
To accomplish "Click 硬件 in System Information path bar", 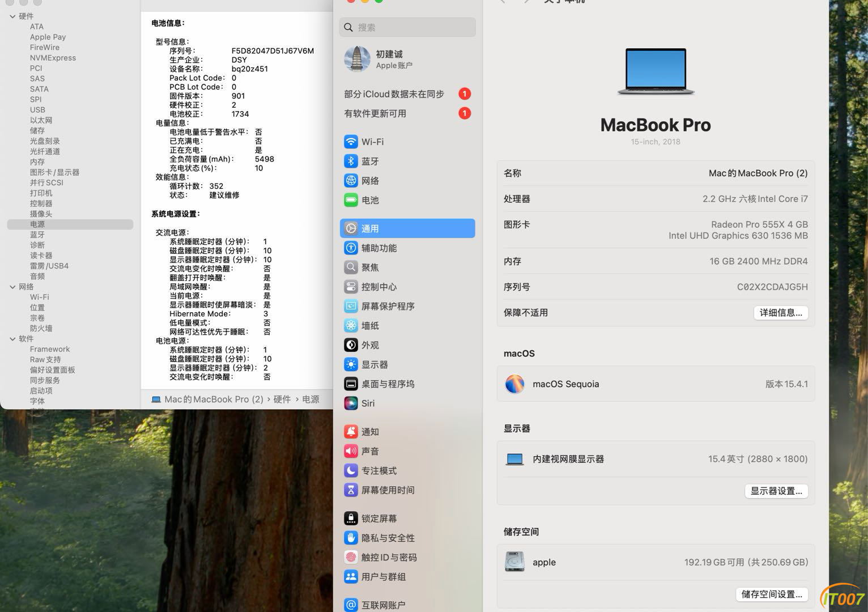I will point(282,399).
